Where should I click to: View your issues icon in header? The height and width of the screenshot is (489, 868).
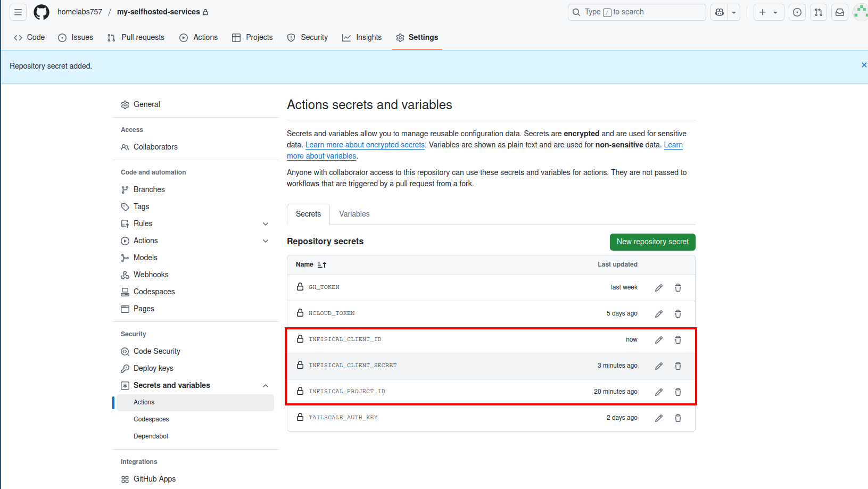[797, 12]
